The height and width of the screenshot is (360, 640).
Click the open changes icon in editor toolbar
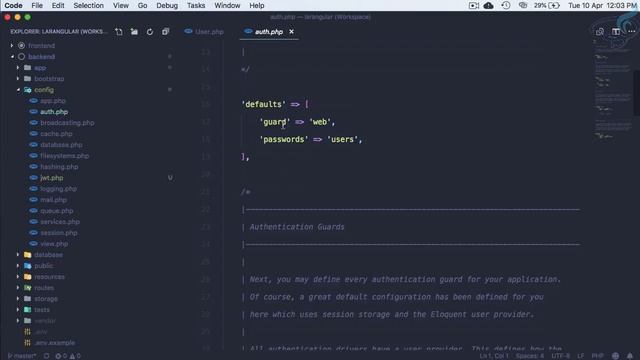pos(600,31)
